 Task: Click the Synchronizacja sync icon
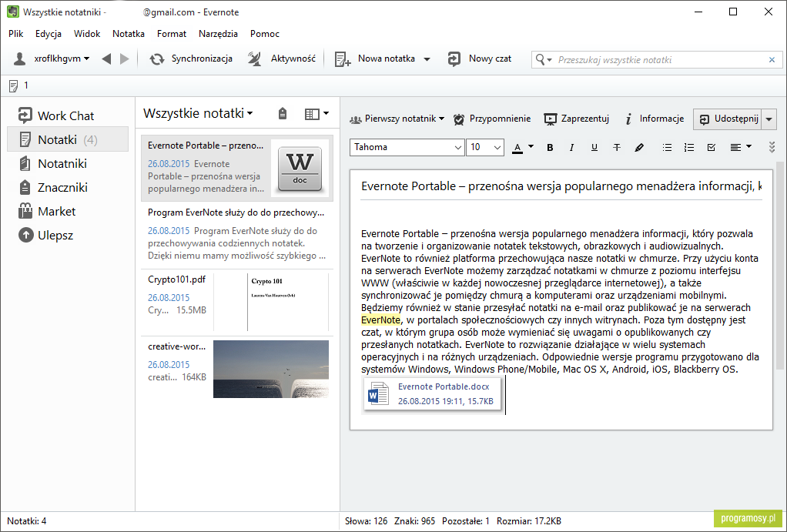tap(156, 59)
